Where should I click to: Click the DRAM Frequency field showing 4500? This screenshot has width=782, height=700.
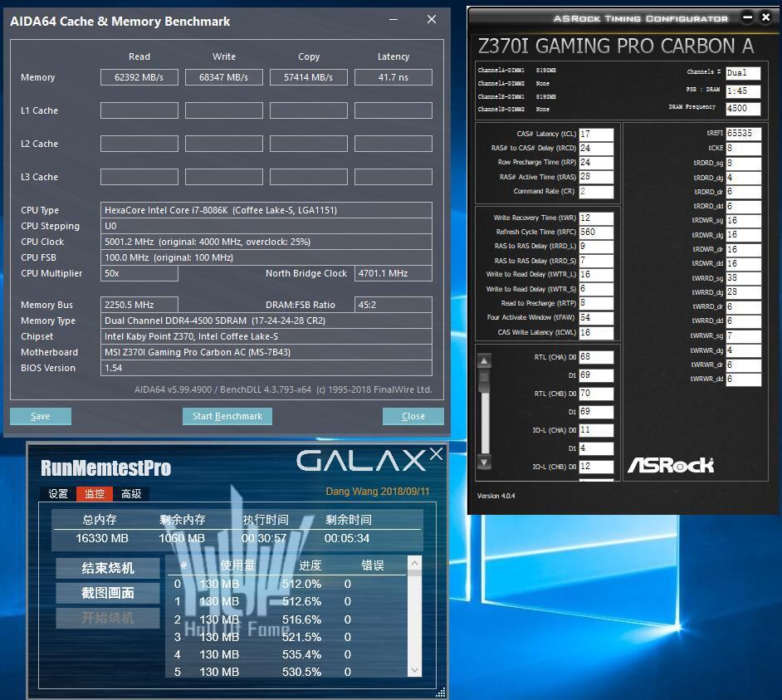pos(743,108)
